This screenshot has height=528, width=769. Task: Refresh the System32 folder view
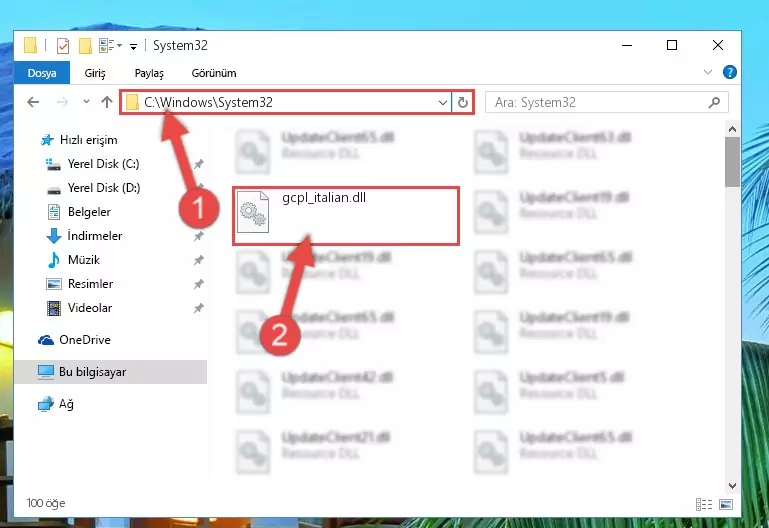[x=462, y=102]
